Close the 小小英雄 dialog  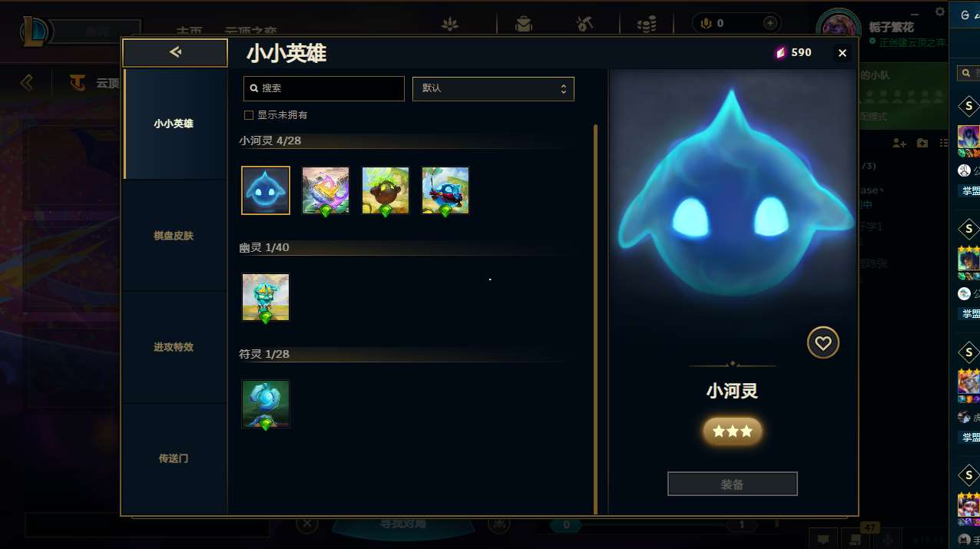click(x=843, y=53)
